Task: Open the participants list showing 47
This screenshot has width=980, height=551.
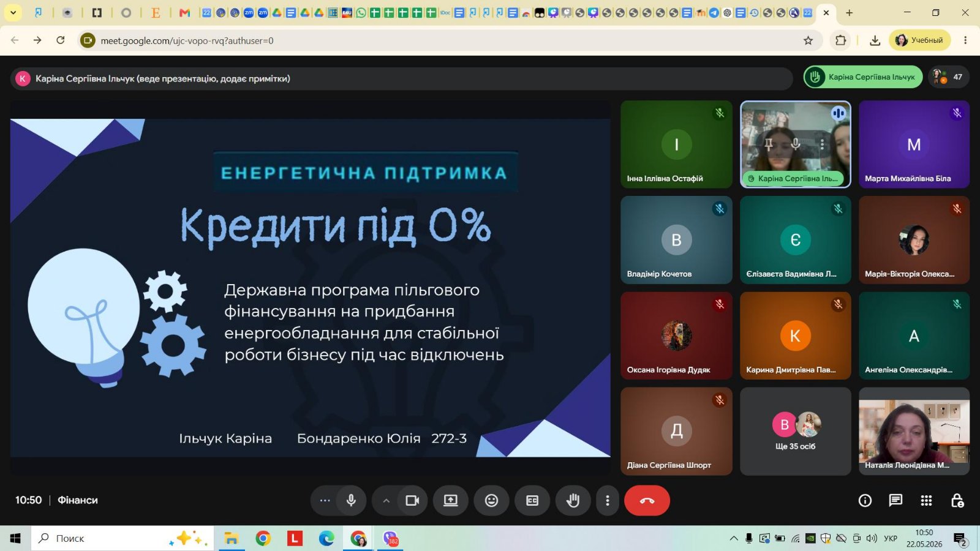Action: (949, 77)
